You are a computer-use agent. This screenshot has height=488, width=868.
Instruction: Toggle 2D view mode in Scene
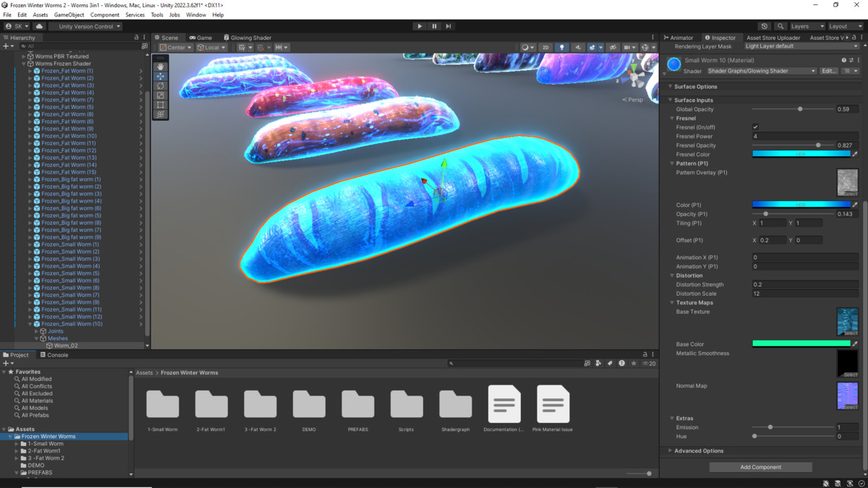pos(545,48)
